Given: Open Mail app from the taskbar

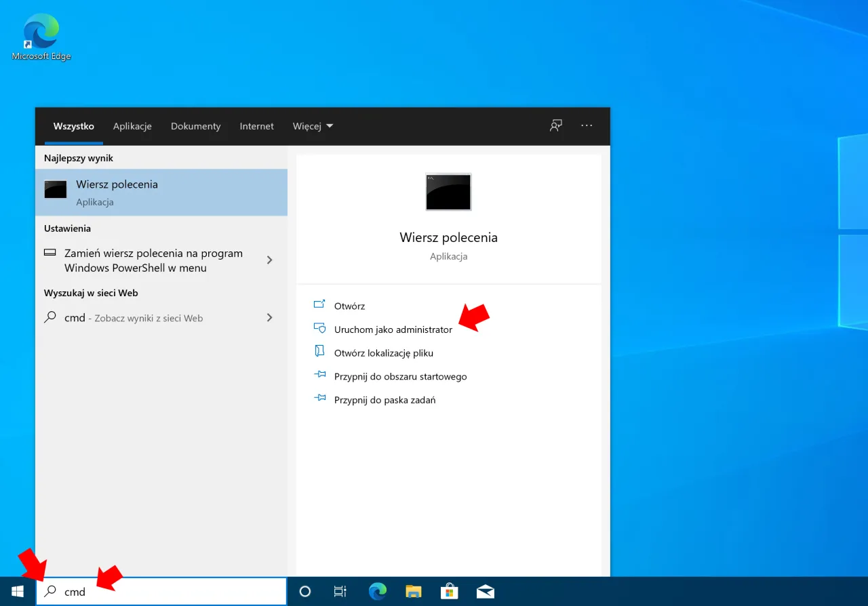Looking at the screenshot, I should tap(485, 591).
